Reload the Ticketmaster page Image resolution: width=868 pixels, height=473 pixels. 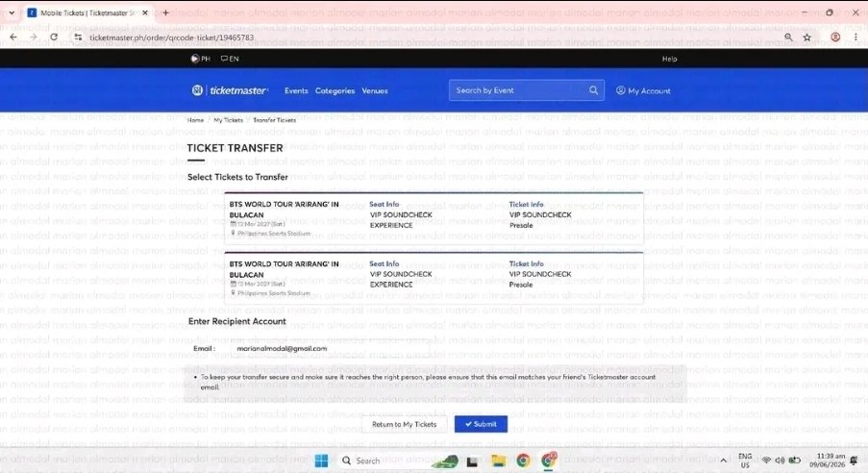coord(54,37)
